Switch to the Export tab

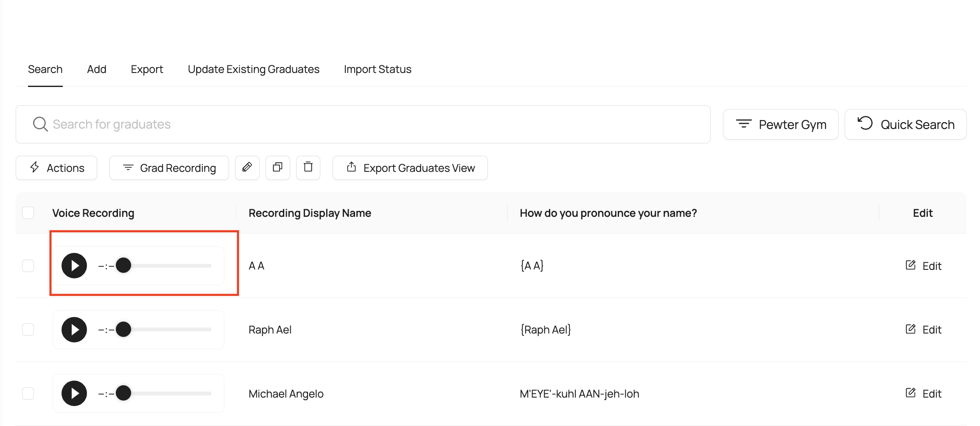147,69
